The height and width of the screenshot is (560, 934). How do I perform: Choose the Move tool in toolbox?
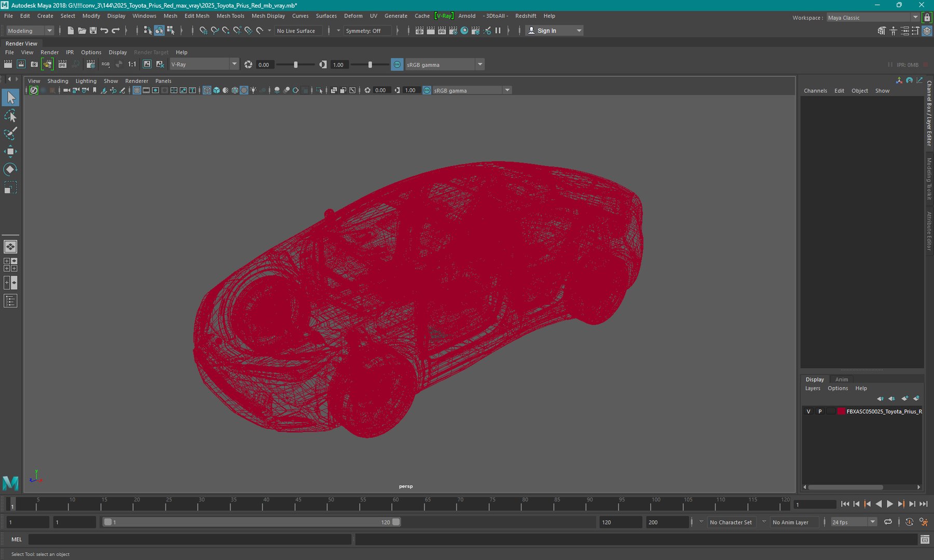pyautogui.click(x=10, y=151)
